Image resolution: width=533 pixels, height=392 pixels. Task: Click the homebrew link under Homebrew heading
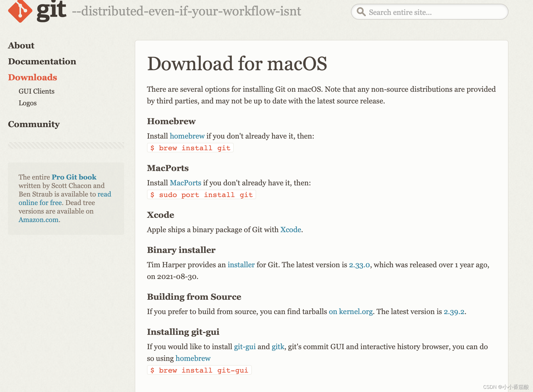point(187,136)
